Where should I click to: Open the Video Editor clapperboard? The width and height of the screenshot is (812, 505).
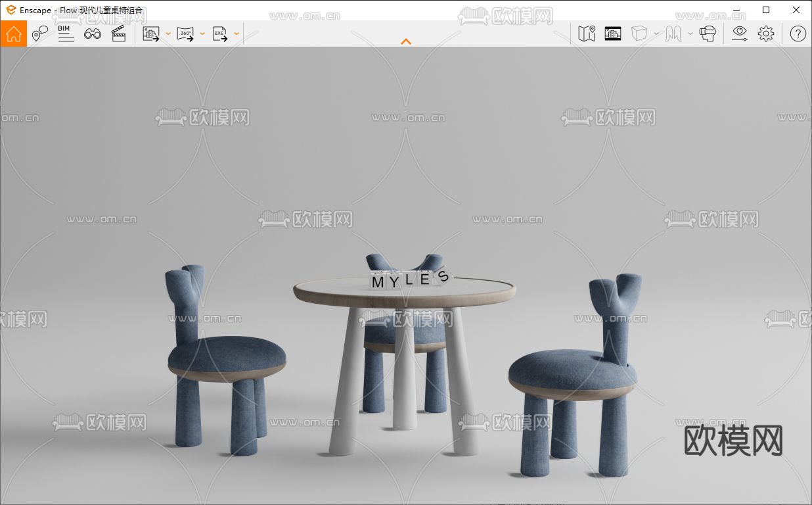pos(119,34)
